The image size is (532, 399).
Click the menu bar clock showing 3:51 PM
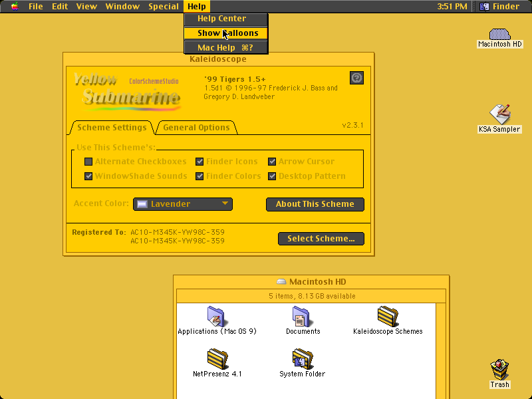pos(452,7)
